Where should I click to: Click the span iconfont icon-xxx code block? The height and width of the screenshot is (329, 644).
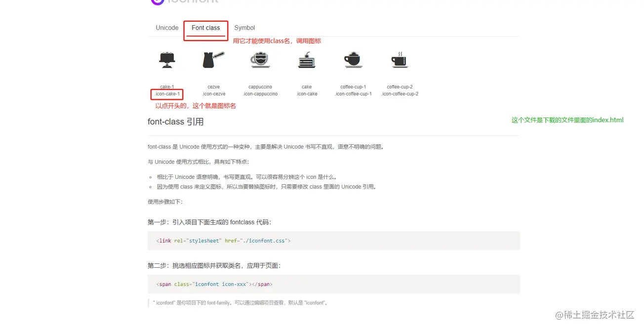tap(334, 284)
